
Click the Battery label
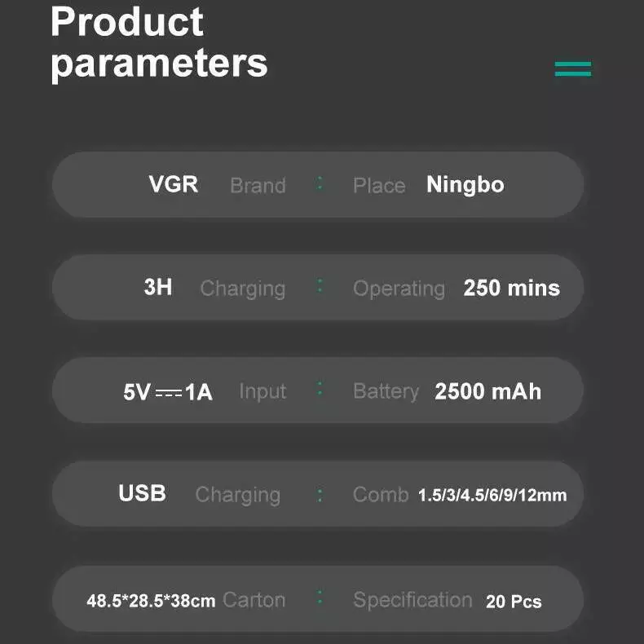tap(386, 391)
